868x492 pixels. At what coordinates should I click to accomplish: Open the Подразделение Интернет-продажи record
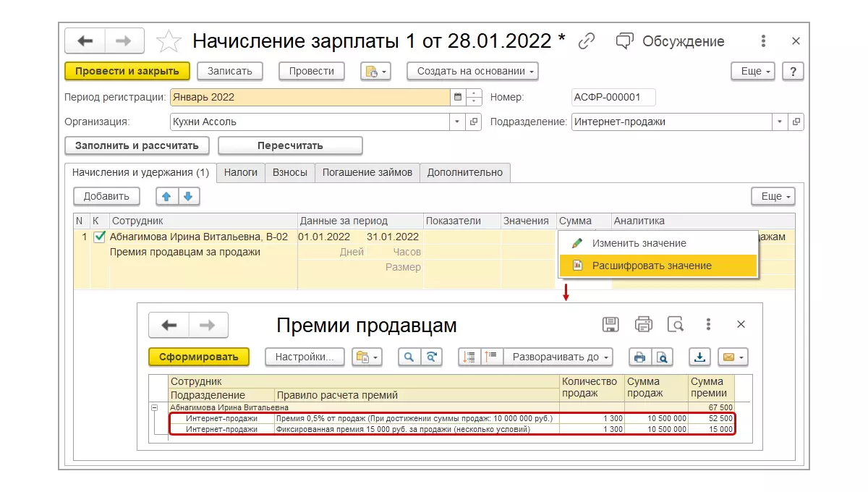tap(796, 122)
